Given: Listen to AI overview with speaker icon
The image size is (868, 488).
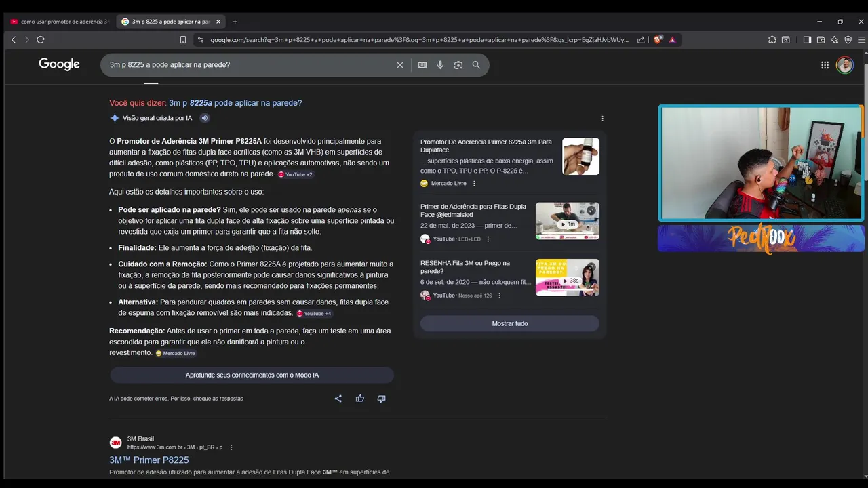Looking at the screenshot, I should tap(204, 118).
